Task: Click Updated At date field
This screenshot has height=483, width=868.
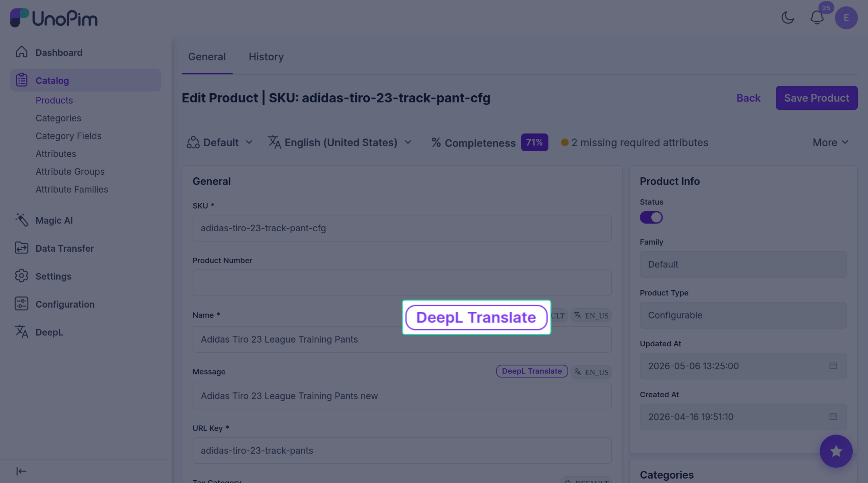Action: 743,366
